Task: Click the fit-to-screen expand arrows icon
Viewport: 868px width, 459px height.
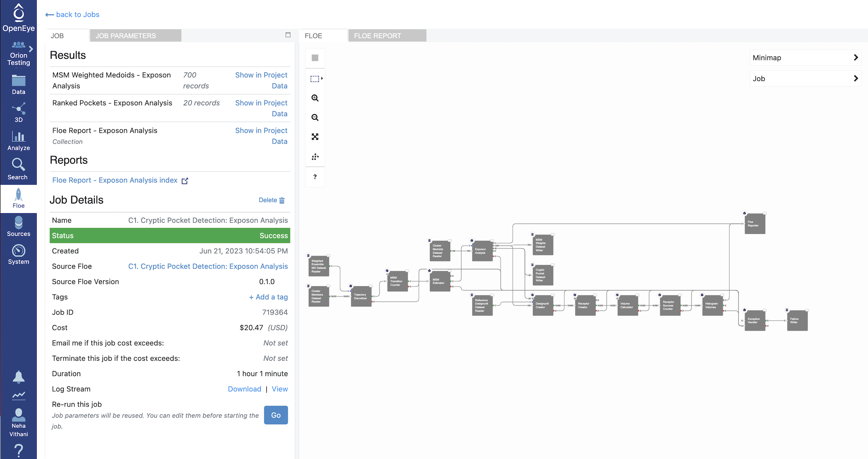Action: (x=315, y=137)
